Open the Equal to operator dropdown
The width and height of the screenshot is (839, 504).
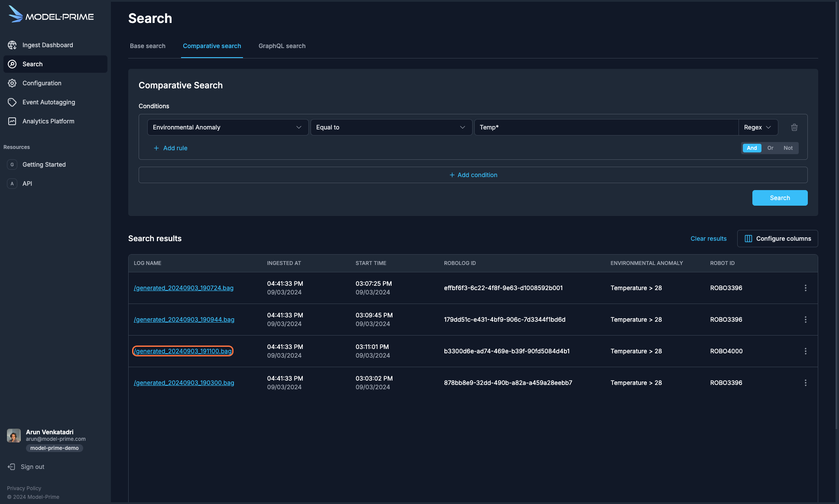tap(391, 127)
